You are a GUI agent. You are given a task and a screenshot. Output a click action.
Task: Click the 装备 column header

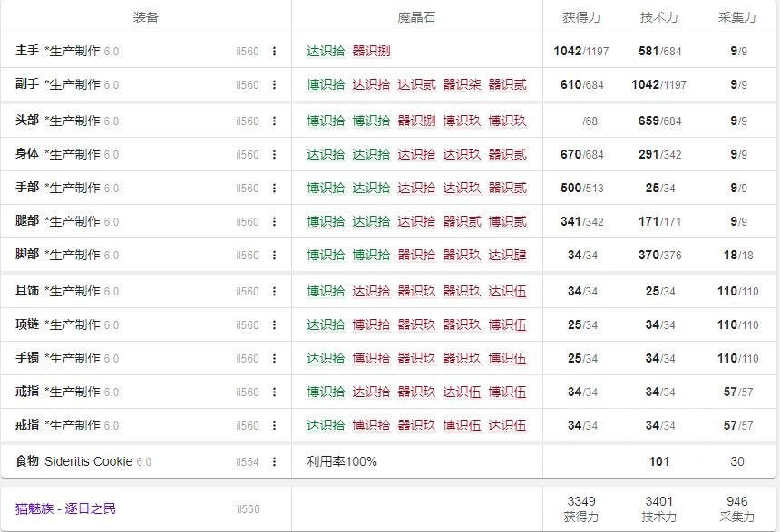pos(145,16)
